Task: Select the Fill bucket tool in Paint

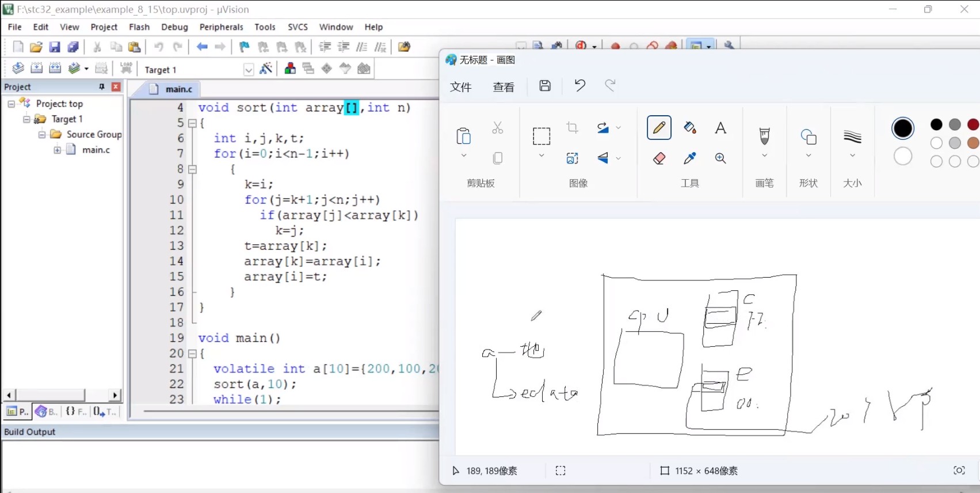Action: [690, 128]
